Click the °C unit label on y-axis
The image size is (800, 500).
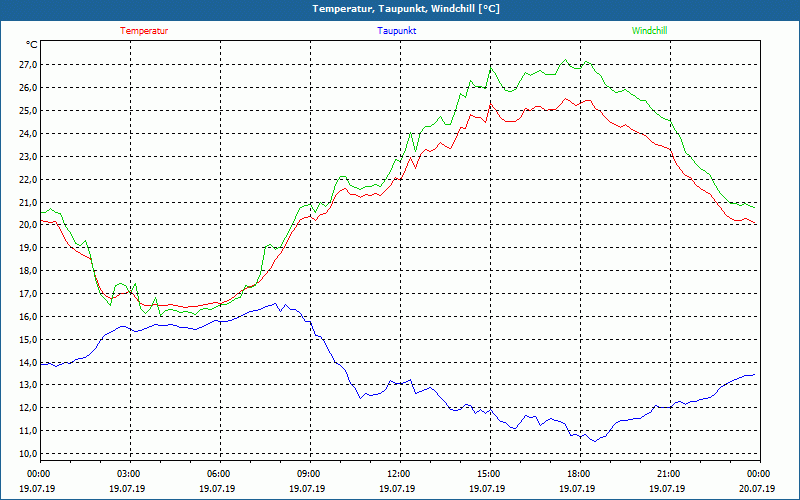pos(32,45)
